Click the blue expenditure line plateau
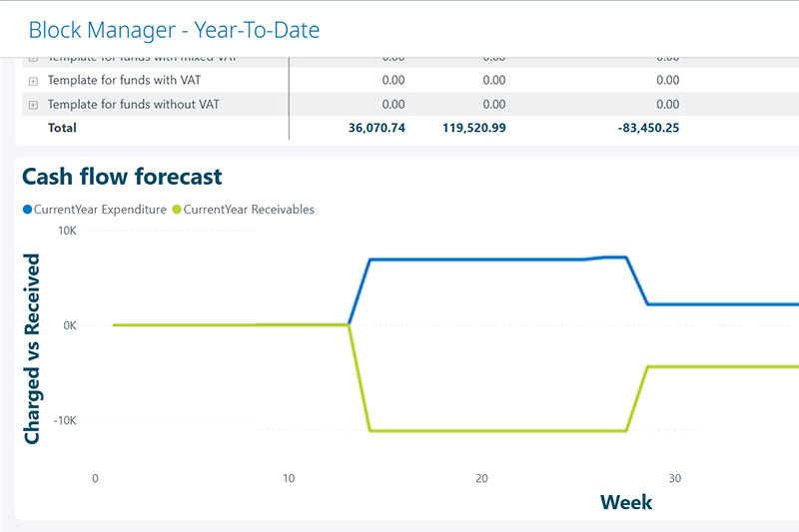 [x=479, y=260]
